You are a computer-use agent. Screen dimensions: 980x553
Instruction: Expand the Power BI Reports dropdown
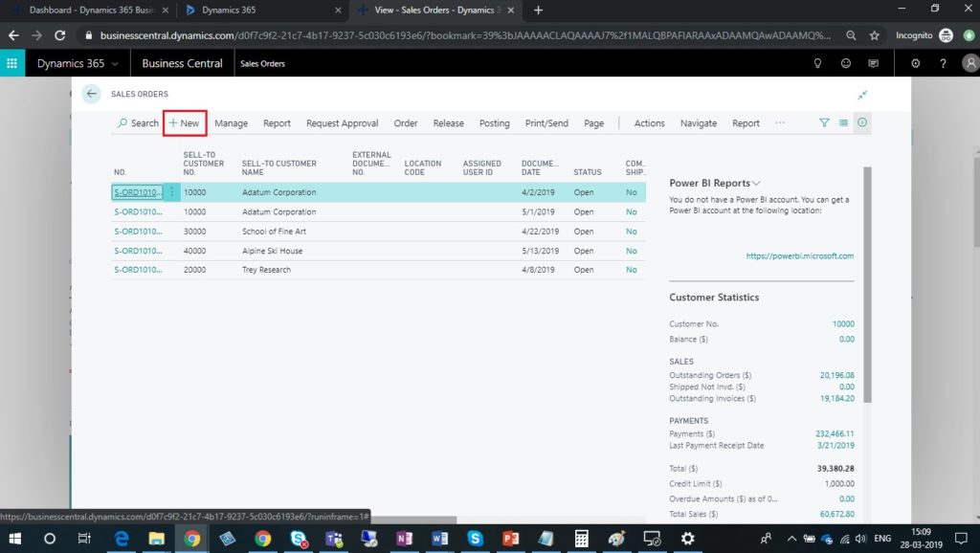pyautogui.click(x=756, y=183)
